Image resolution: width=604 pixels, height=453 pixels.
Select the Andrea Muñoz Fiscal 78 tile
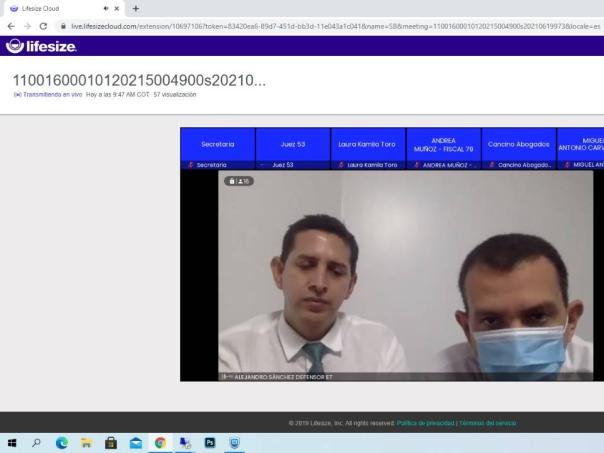coord(443,144)
